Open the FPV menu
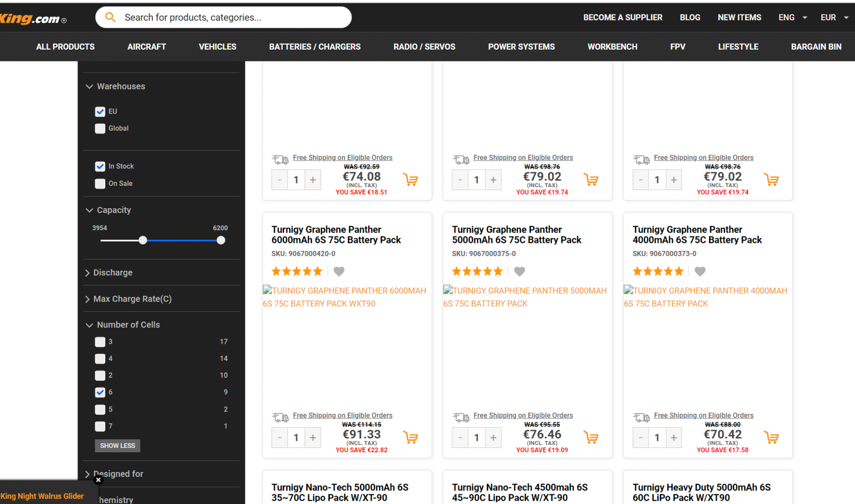Screen dimensions: 855x504 tap(678, 47)
